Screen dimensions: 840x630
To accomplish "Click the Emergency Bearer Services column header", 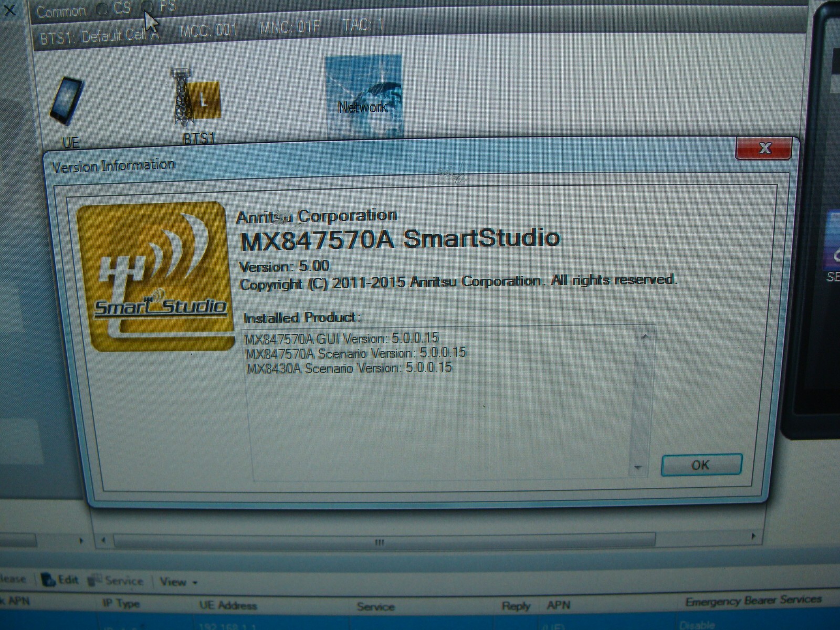I will tap(753, 601).
